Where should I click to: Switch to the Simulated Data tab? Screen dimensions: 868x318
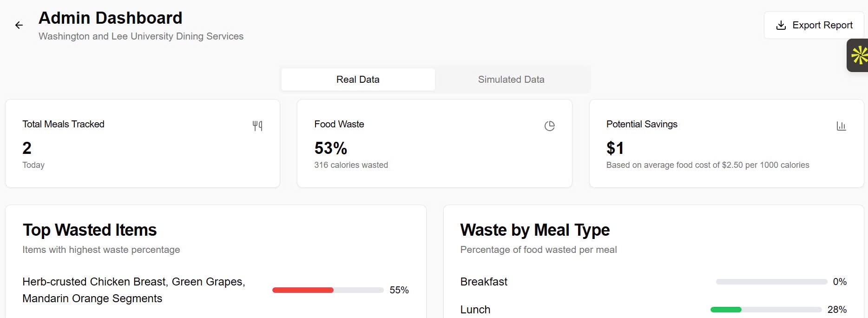(x=511, y=79)
